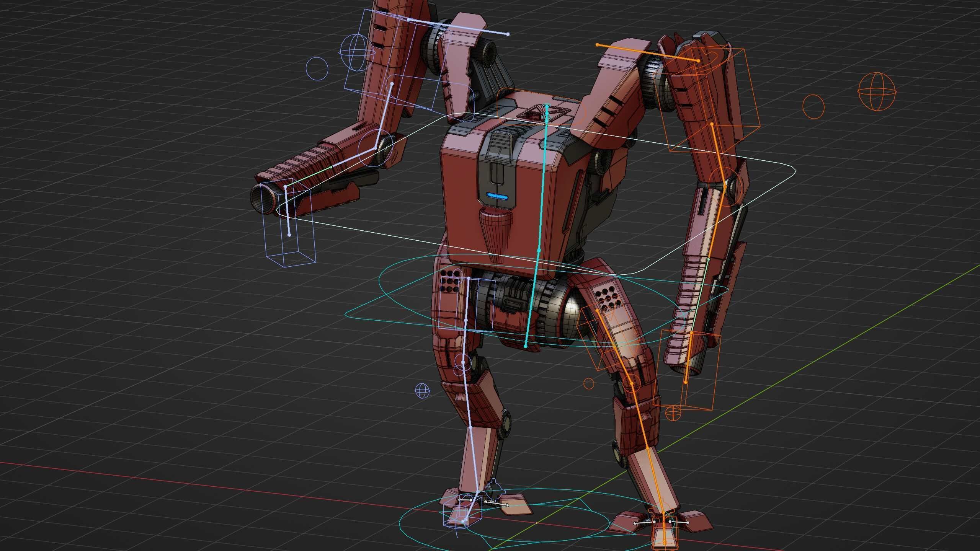Select the pale blue thigh bone
The height and width of the screenshot is (551, 980).
(467, 320)
